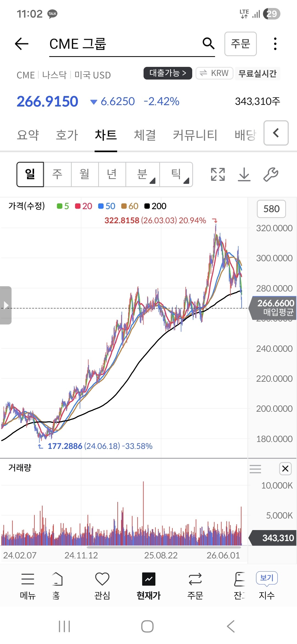The height and width of the screenshot is (644, 297).
Task: Tap the 나스닥 exchange label
Action: (54, 75)
